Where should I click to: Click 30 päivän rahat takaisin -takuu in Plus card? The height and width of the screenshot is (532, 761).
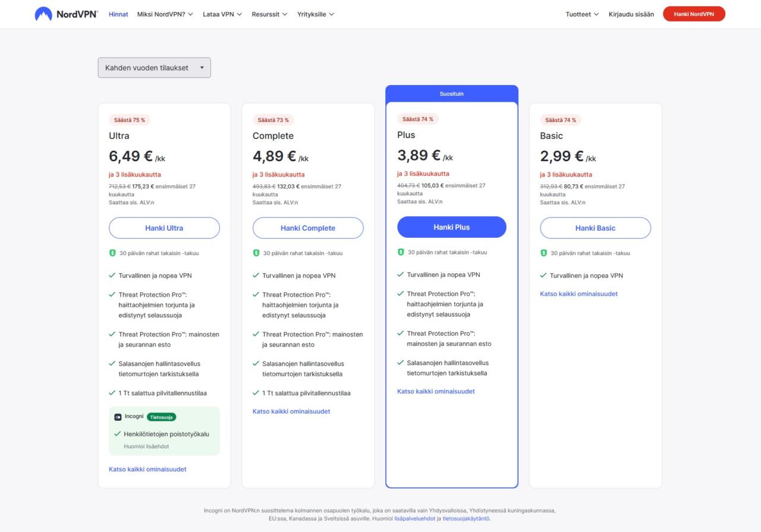pos(447,253)
